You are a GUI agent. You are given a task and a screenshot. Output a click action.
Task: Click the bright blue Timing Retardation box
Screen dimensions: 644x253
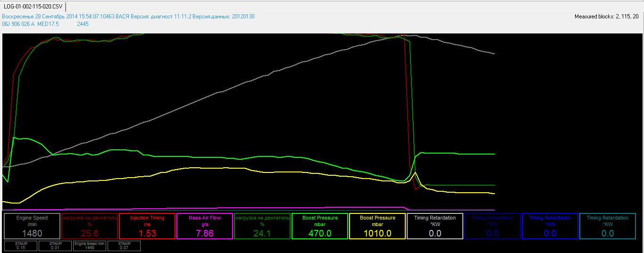coord(550,226)
